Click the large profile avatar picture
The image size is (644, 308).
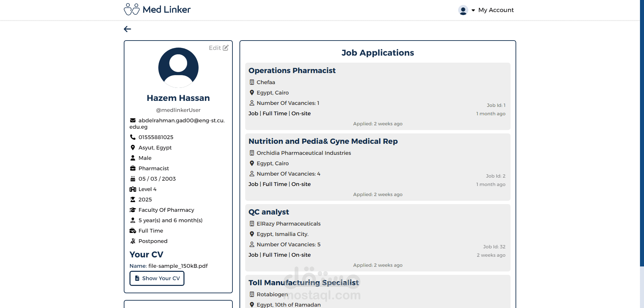[x=178, y=68]
